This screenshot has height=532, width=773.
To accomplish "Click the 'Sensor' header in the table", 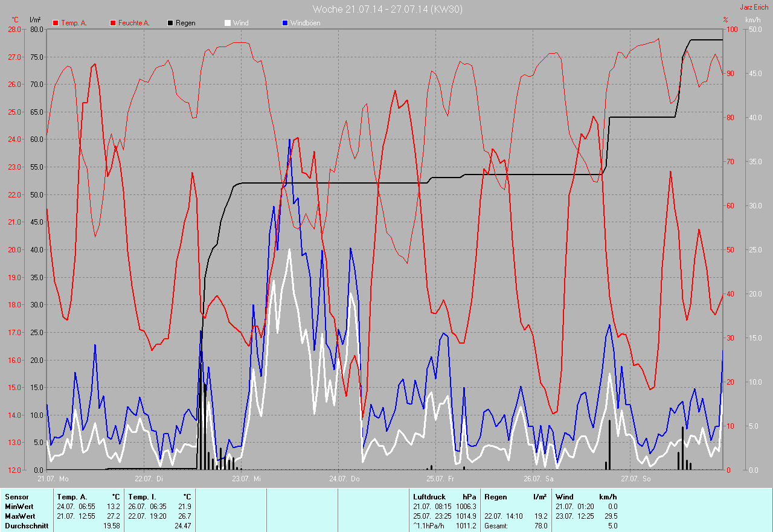I will (x=16, y=497).
